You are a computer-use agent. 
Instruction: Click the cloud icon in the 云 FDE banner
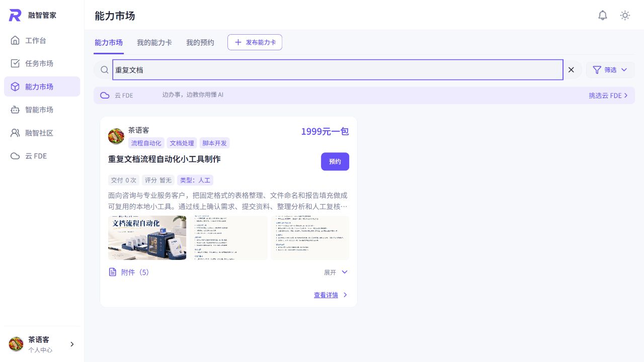tap(105, 95)
